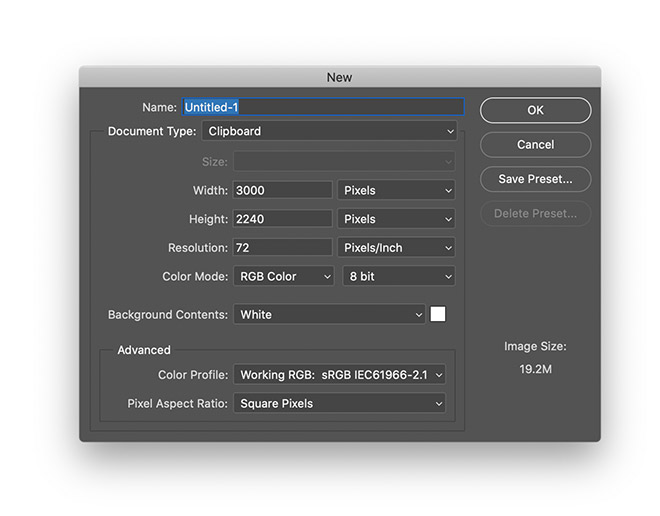Click the Save Preset... button
660x516 pixels.
tap(535, 180)
